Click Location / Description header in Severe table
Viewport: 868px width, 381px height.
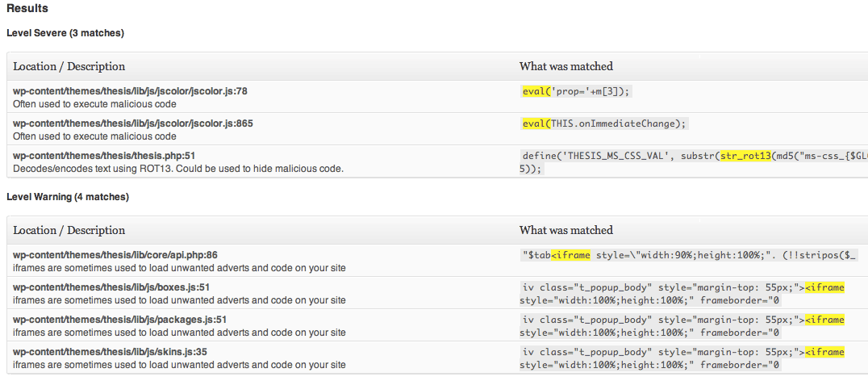click(69, 66)
